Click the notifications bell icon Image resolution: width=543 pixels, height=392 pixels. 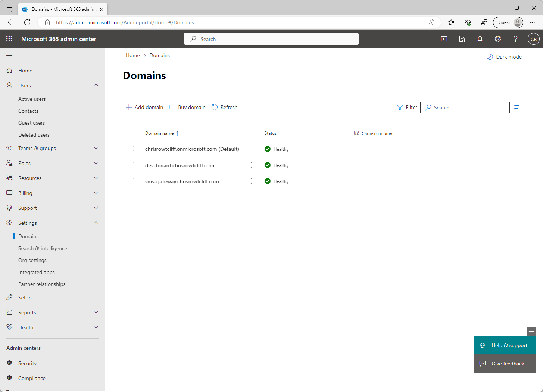click(x=480, y=39)
